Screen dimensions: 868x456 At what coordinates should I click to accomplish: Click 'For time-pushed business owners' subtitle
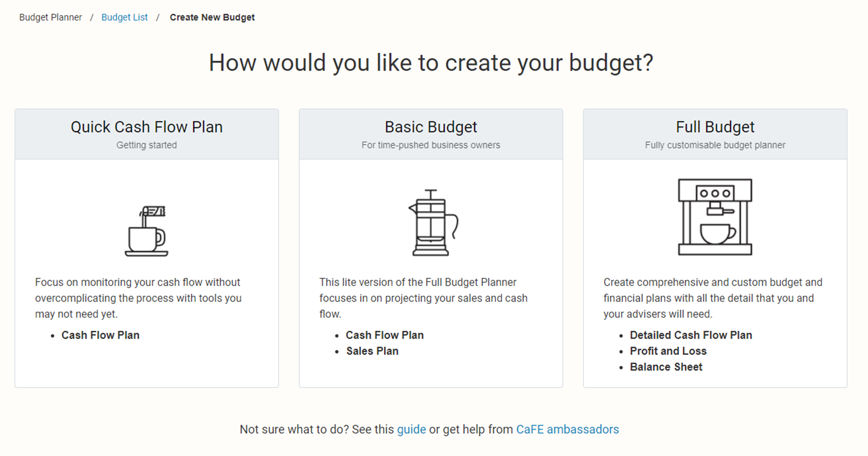point(431,145)
